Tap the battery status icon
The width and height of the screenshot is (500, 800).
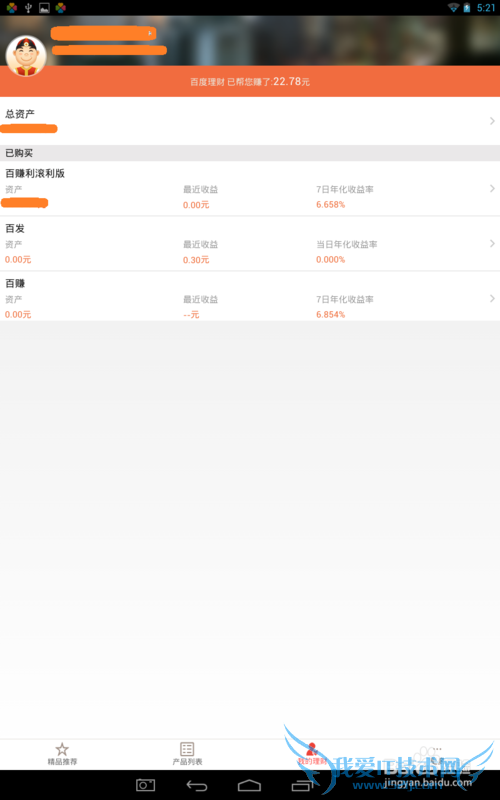[467, 8]
